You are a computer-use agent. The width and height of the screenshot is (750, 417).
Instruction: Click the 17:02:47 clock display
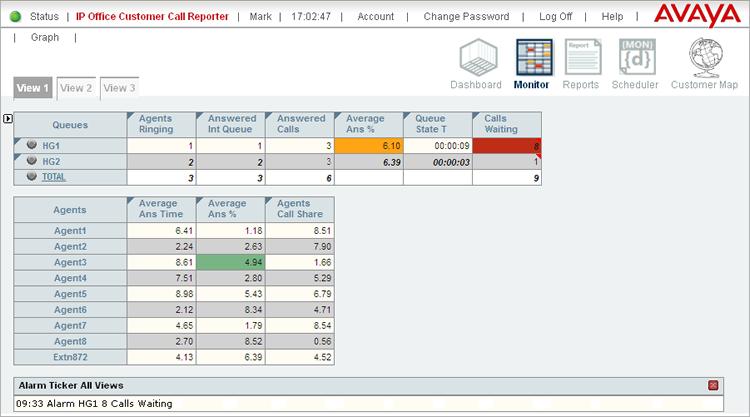point(311,17)
